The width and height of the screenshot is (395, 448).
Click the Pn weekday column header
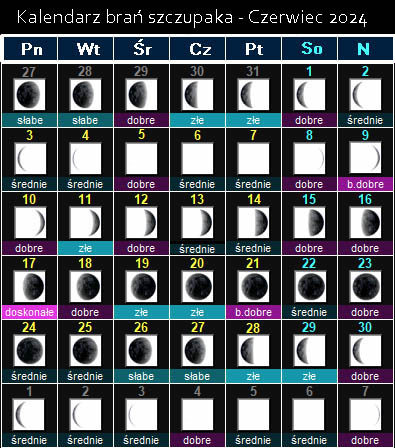click(x=30, y=49)
